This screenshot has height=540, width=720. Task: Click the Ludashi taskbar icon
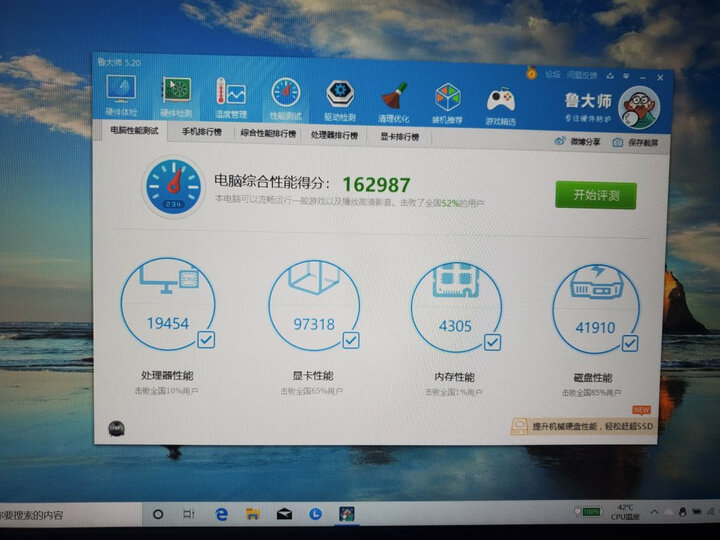click(x=347, y=514)
